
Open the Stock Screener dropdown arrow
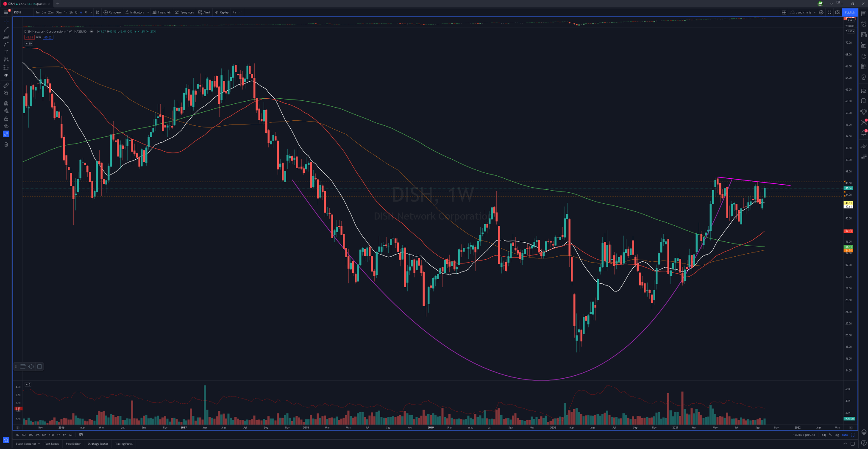click(39, 444)
